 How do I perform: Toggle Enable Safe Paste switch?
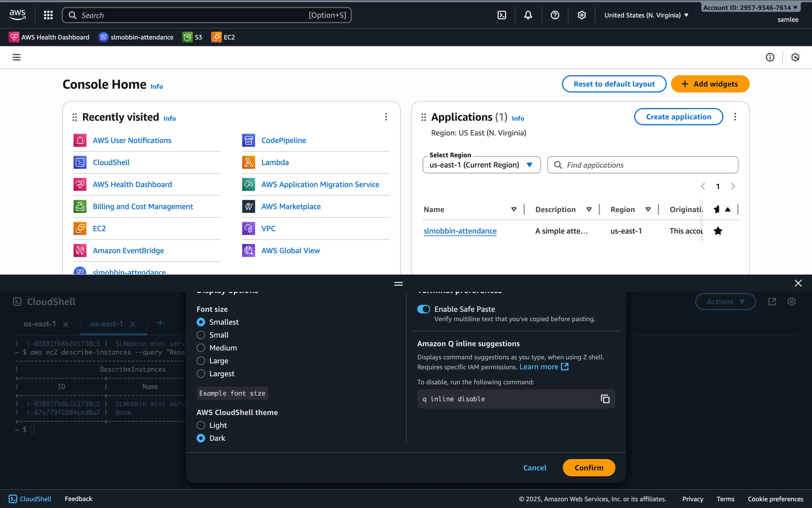click(x=423, y=309)
